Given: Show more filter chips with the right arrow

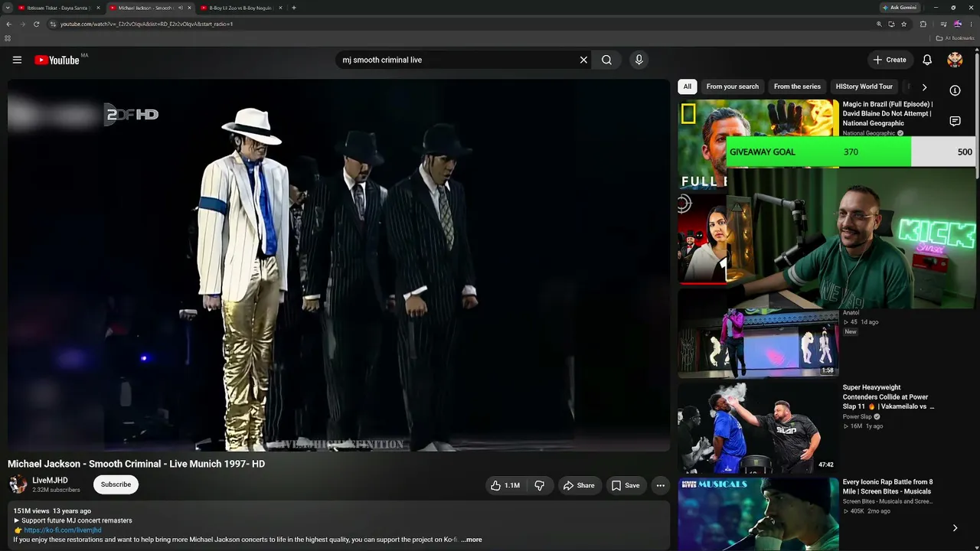Looking at the screenshot, I should (x=924, y=87).
